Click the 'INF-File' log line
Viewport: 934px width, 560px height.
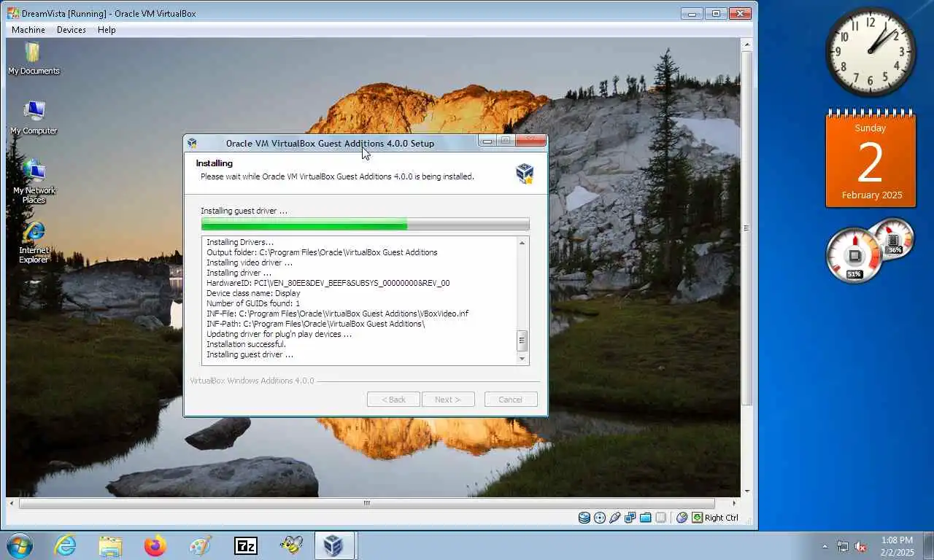point(337,314)
